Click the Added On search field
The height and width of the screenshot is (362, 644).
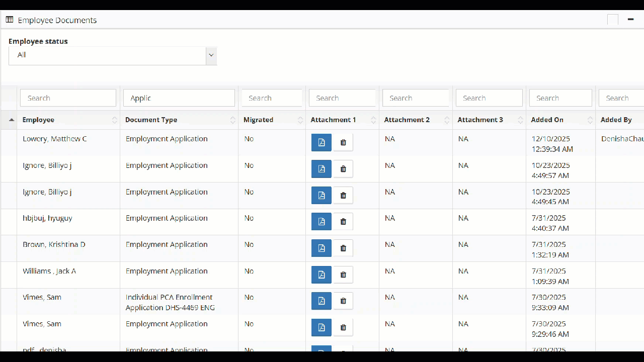pos(559,98)
